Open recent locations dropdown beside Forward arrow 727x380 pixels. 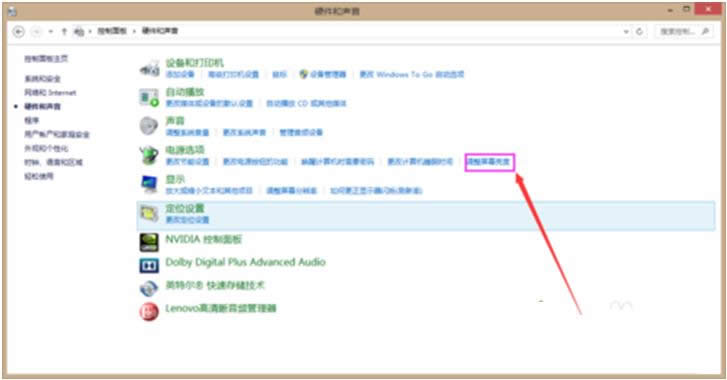point(51,32)
